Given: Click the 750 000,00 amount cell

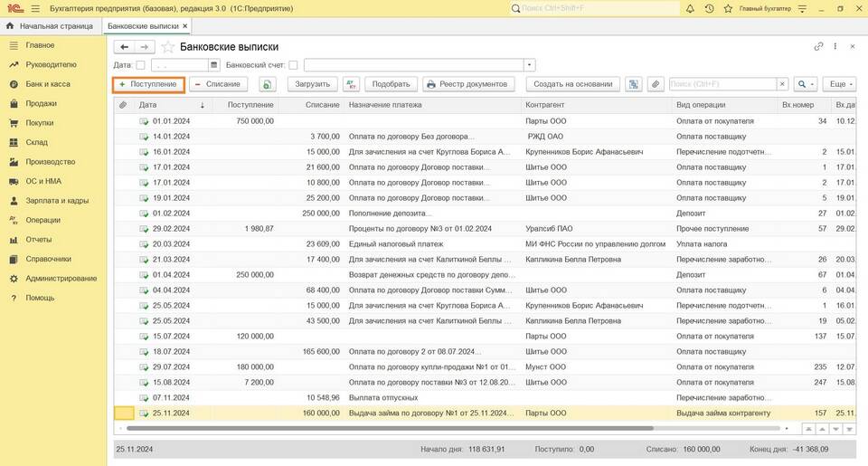Looking at the screenshot, I should tap(255, 121).
